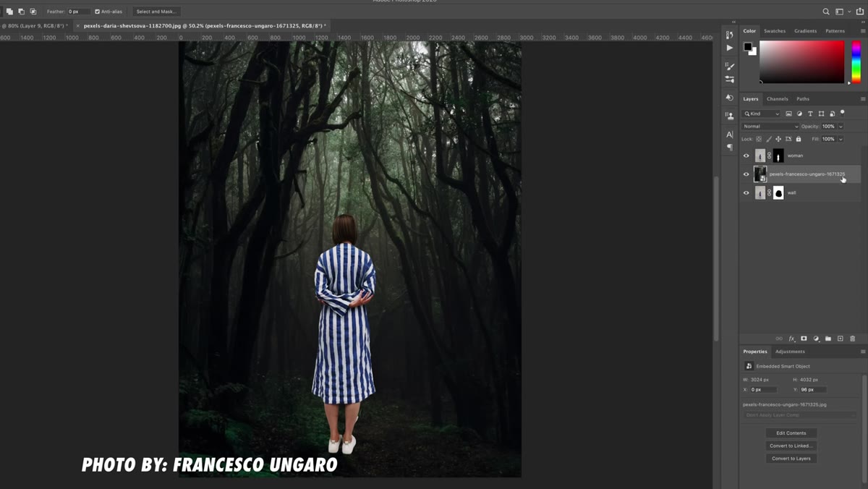
Task: Hide the wall layer eye icon
Action: 746,192
